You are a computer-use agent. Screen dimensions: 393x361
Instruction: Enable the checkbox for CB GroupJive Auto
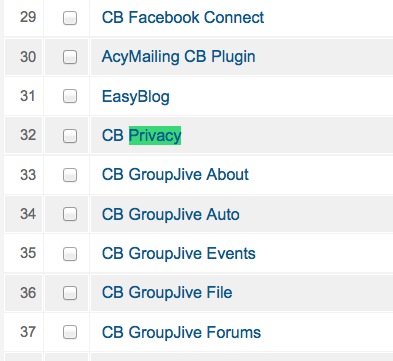[x=70, y=214]
